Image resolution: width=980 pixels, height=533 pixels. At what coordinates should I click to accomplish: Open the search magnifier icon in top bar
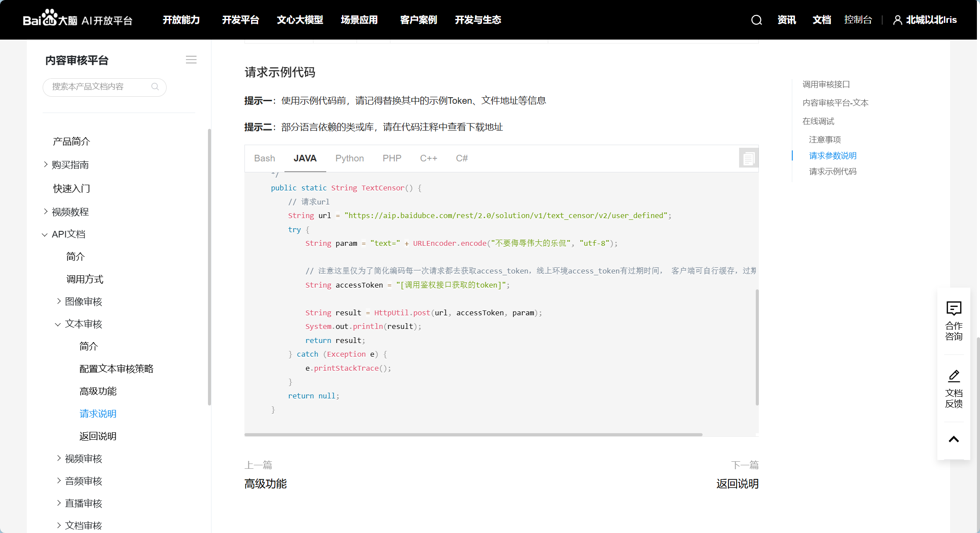pyautogui.click(x=756, y=20)
